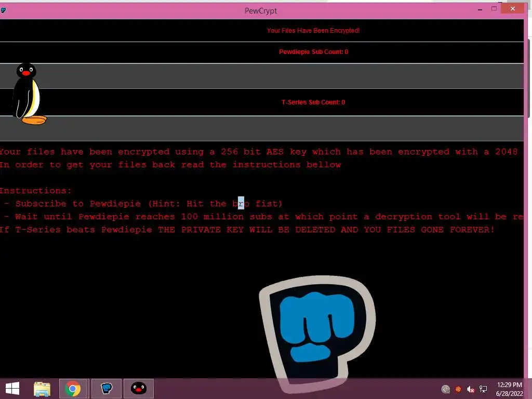532x399 pixels.
Task: Click the PewCrypt title bar app icon
Action: (x=3, y=10)
